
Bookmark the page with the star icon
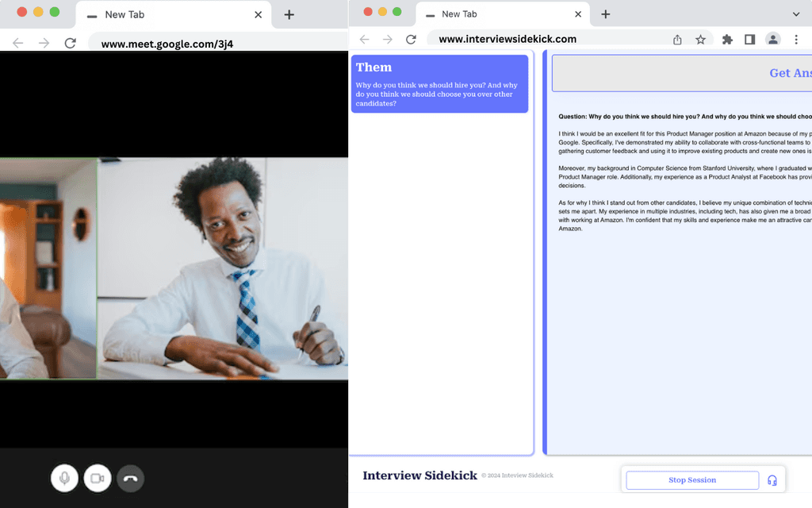(x=701, y=38)
